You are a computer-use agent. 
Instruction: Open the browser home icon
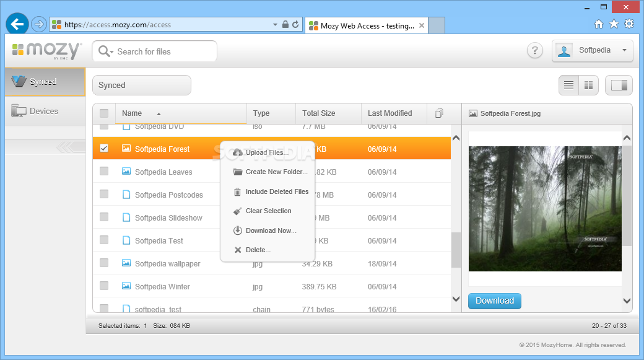coord(599,24)
